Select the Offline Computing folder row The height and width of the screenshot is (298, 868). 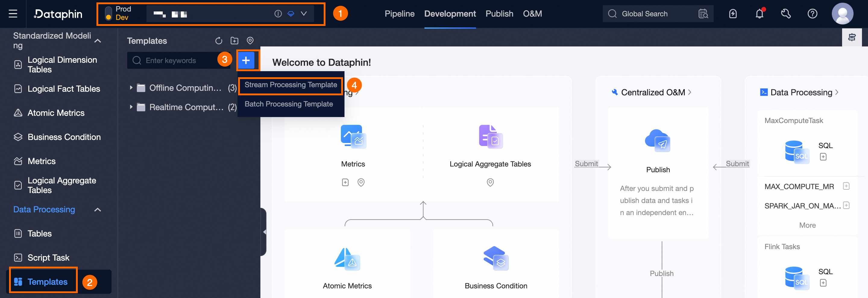(183, 88)
